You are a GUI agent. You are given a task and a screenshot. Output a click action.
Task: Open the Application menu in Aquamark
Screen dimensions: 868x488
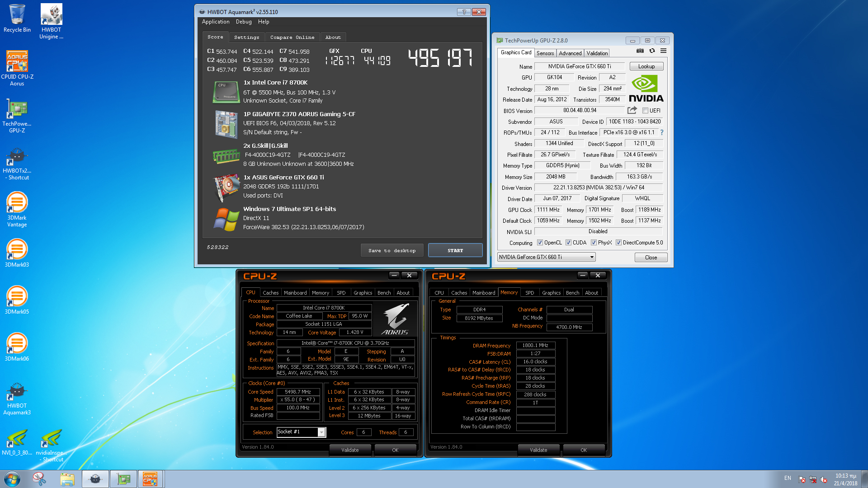click(x=216, y=22)
